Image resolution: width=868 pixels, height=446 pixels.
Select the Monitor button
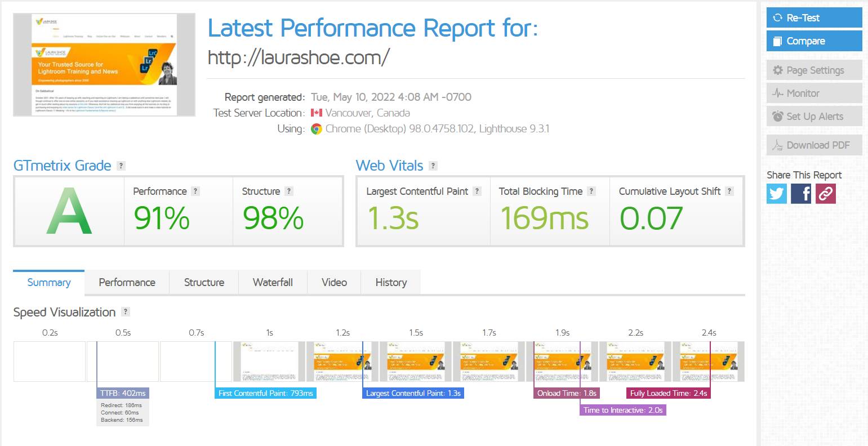(814, 93)
